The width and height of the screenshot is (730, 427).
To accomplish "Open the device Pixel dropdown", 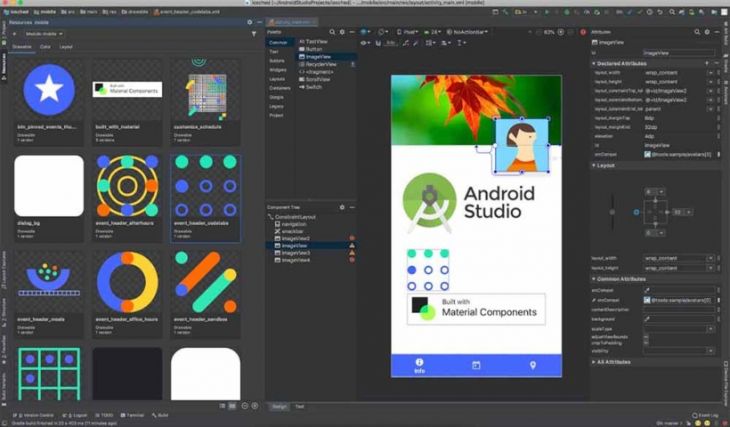I will (407, 32).
